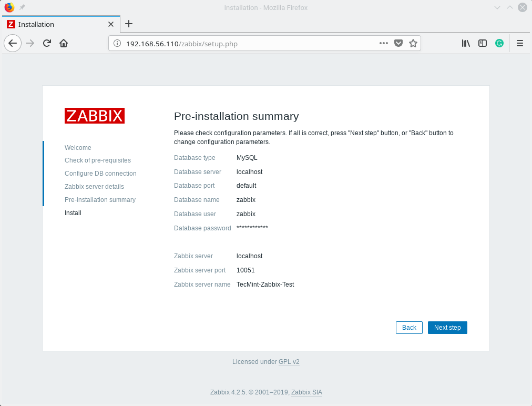The height and width of the screenshot is (406, 532).
Task: Open the Zabbix SIA link
Action: coord(306,392)
